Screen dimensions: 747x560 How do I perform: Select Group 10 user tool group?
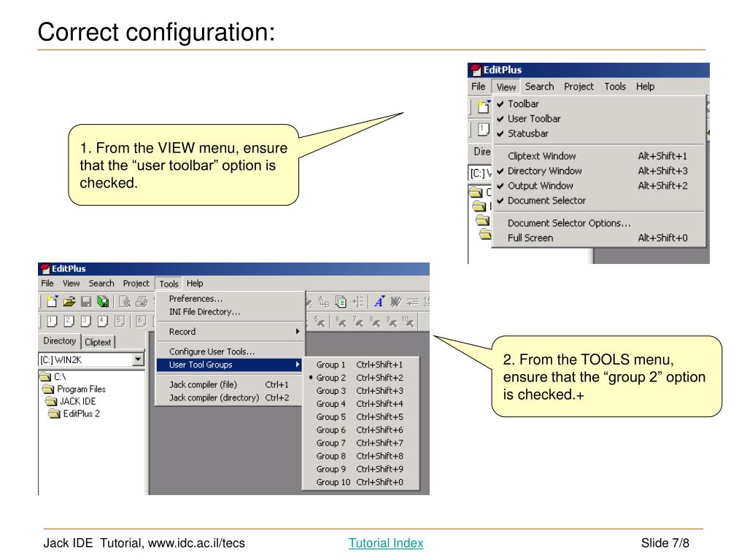[360, 482]
